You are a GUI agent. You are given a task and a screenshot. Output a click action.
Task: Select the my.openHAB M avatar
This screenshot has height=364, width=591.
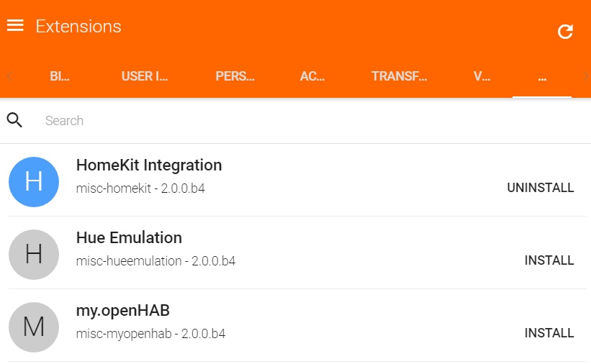(34, 327)
